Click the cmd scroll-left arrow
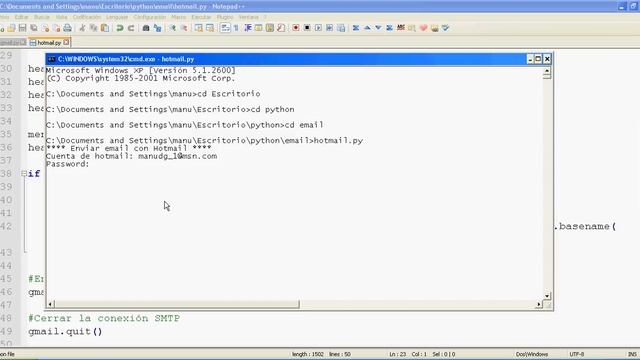The width and height of the screenshot is (640, 360). tap(50, 304)
